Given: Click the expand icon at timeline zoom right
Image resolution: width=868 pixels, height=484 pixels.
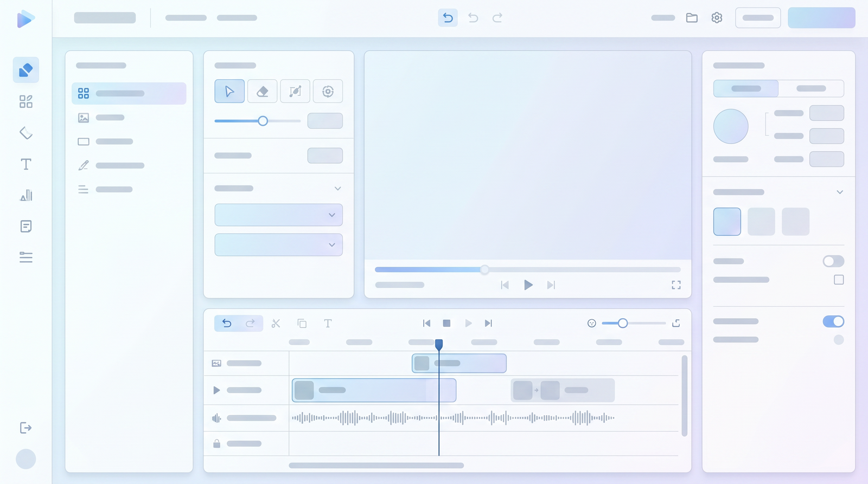Looking at the screenshot, I should click(x=676, y=323).
